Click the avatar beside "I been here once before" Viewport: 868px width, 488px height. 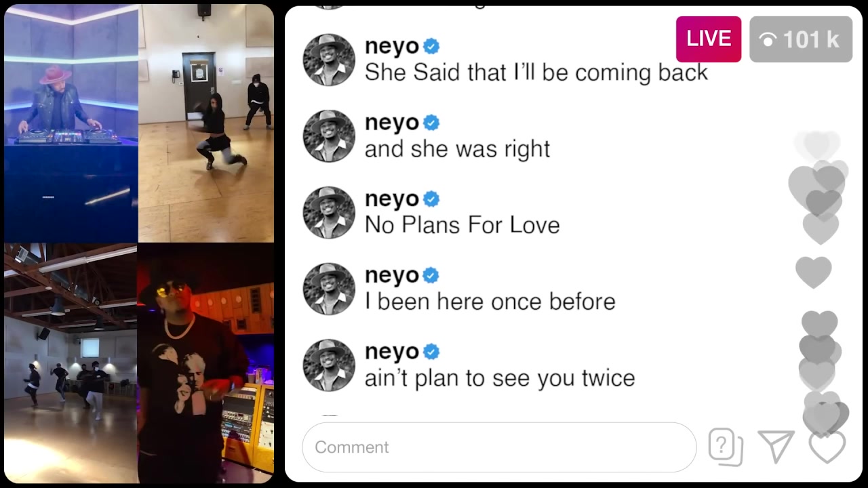click(329, 289)
